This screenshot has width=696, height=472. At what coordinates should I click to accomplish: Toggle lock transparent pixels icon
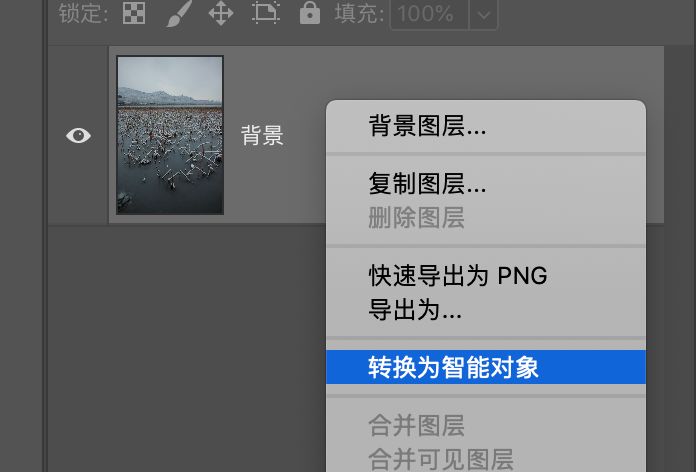pos(134,13)
